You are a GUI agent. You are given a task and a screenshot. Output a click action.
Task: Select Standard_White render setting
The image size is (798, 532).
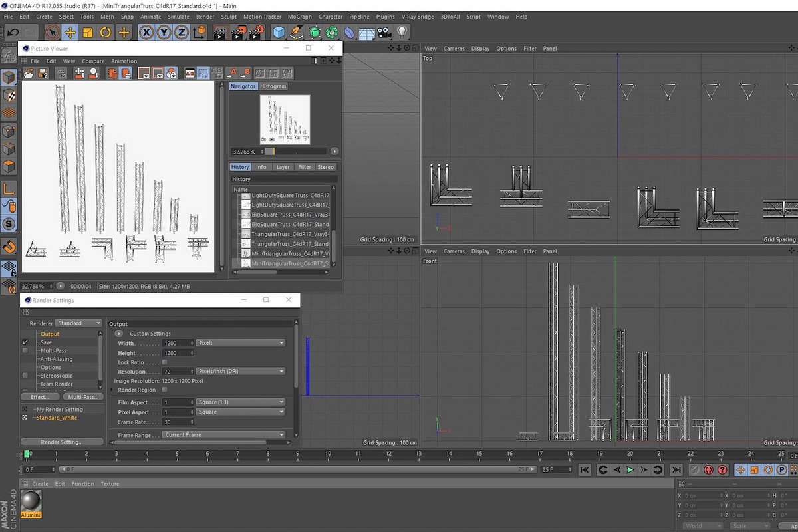click(x=57, y=418)
